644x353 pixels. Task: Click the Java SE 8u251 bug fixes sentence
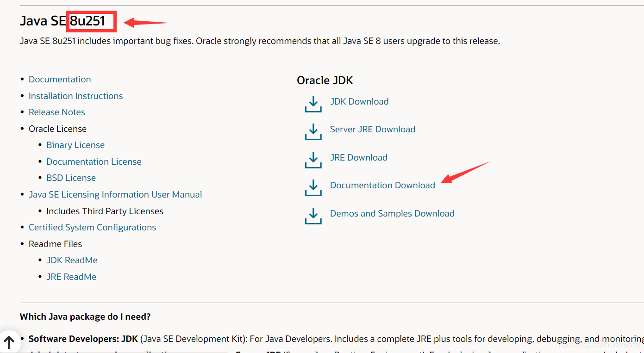260,41
